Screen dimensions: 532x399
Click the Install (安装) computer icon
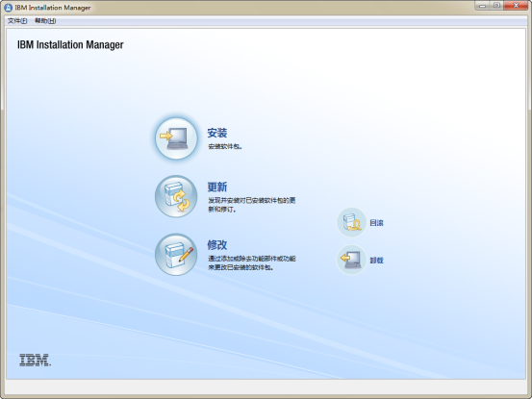(176, 138)
